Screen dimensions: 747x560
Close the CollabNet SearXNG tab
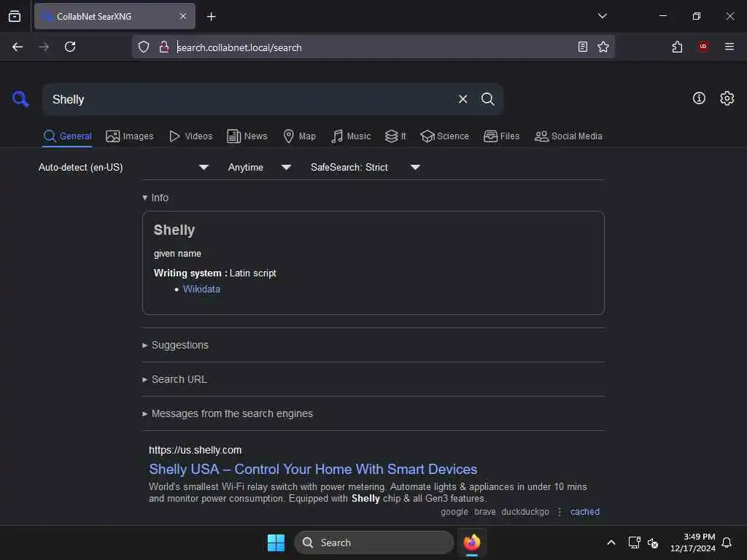pyautogui.click(x=183, y=16)
